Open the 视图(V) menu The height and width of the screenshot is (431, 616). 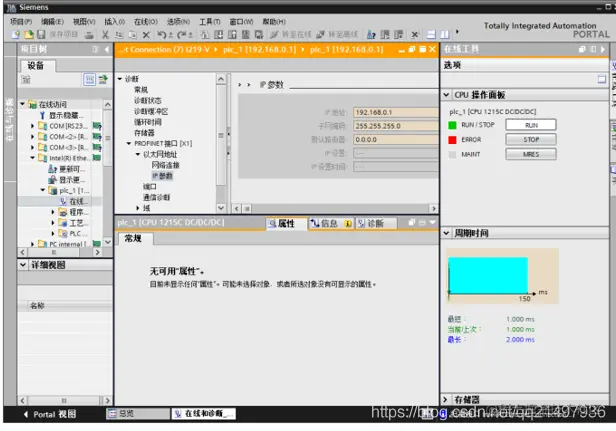(x=84, y=22)
